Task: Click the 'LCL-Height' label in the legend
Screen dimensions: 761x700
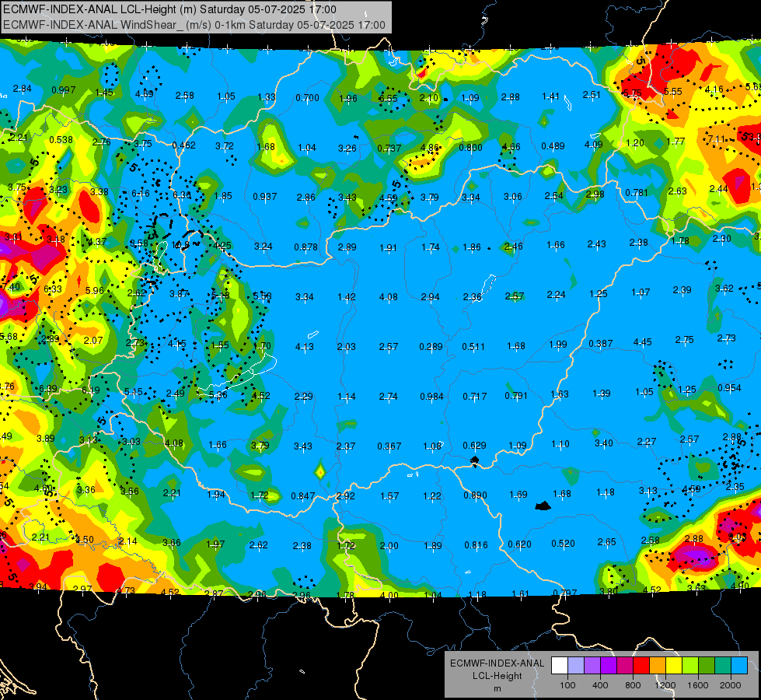Action: pyautogui.click(x=497, y=676)
